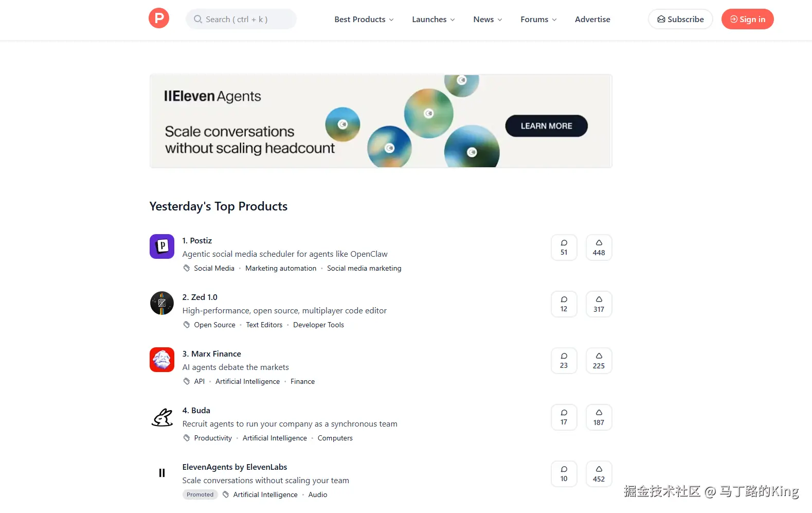812x513 pixels.
Task: Open the 3. Marx Finance product title
Action: coord(212,353)
